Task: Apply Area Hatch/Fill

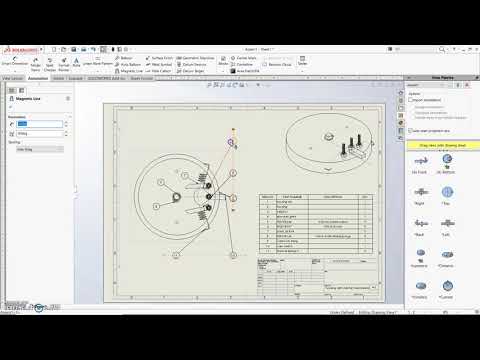Action: coord(245,71)
